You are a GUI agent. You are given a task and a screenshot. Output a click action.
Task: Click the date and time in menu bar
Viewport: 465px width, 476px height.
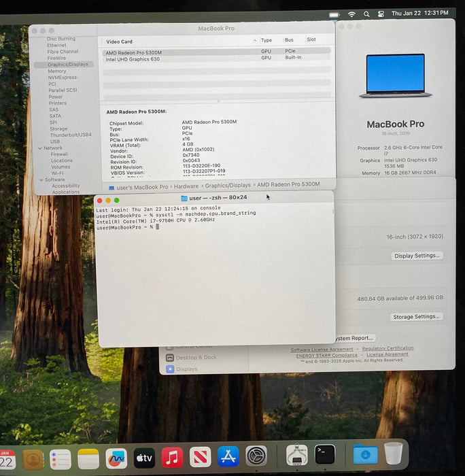click(x=419, y=13)
